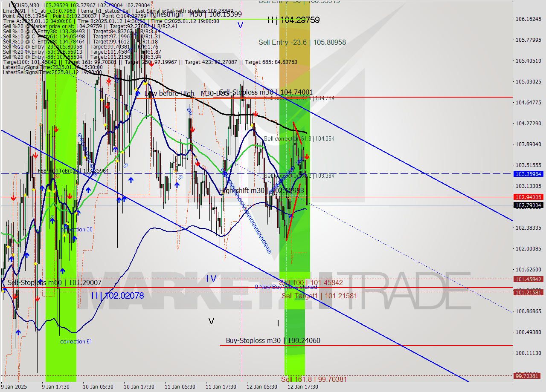This screenshot has width=546, height=392.
Task: Click the 103.13305 price axis value
Action: point(528,186)
